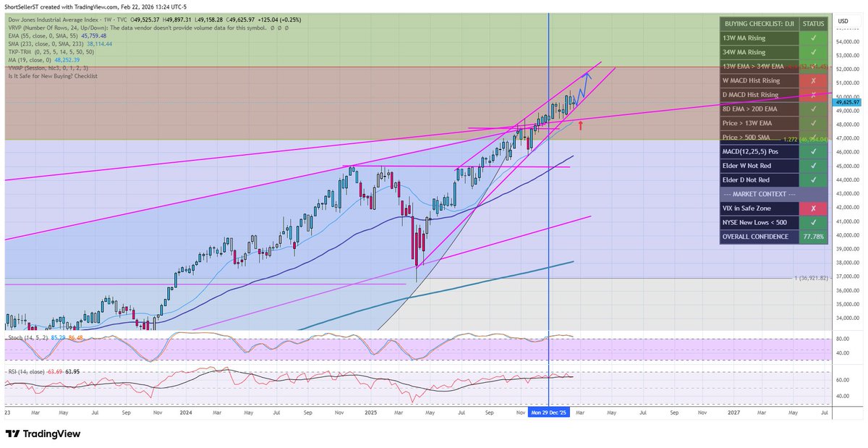Click the OVERALL CONFIDENCE label
This screenshot has height=448, width=868.
759,236
